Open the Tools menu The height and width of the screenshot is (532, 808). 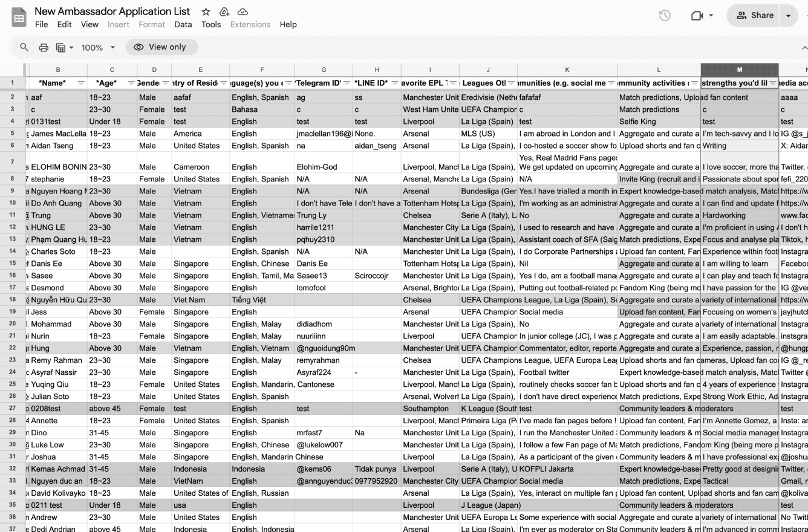tap(211, 25)
